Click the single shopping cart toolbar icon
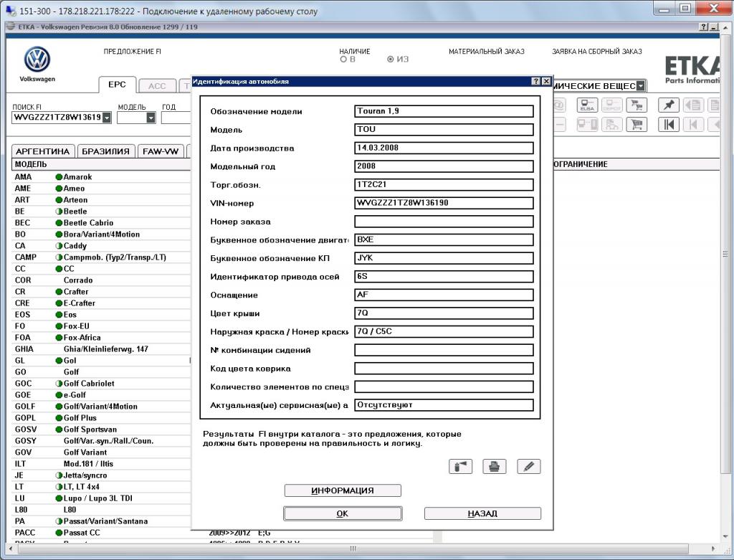 click(637, 124)
